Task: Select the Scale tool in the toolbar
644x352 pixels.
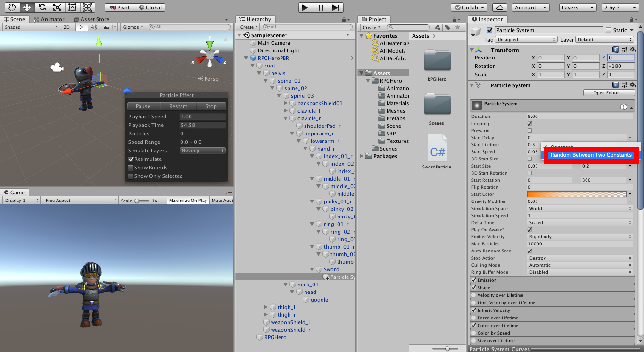Action: pos(57,7)
